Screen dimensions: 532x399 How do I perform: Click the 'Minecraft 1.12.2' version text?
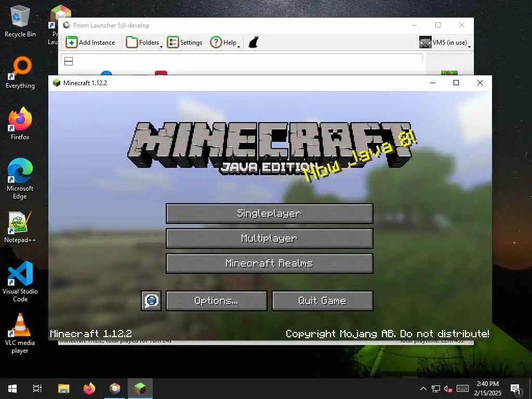coord(91,334)
